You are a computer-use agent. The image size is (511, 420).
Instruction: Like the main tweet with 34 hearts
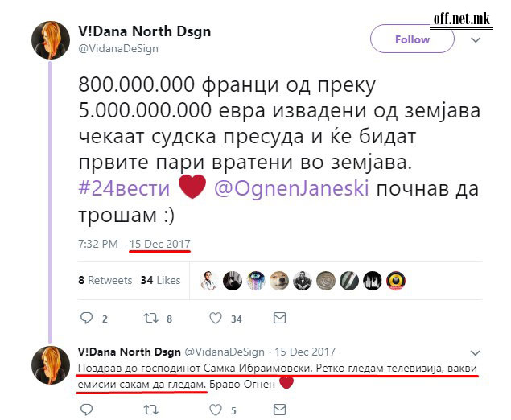click(216, 318)
